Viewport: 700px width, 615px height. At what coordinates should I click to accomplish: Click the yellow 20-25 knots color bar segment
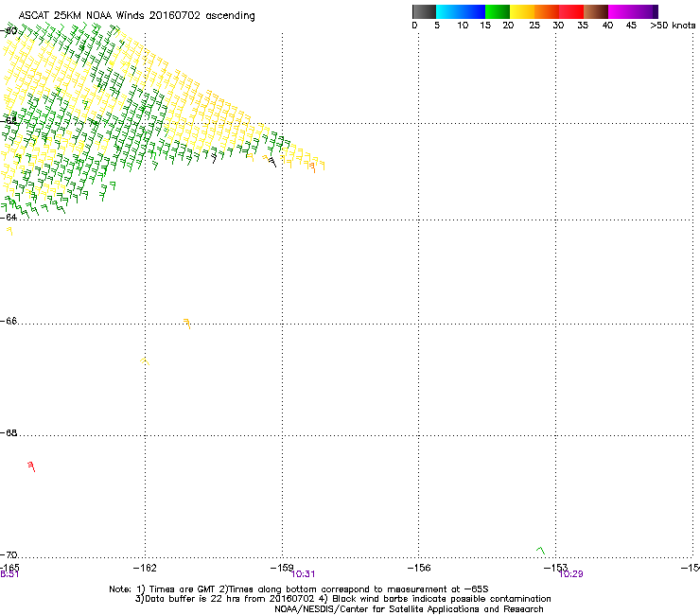[x=522, y=11]
